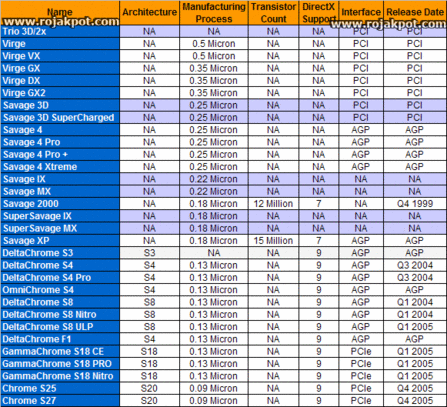Click the Architecture column header

point(149,13)
